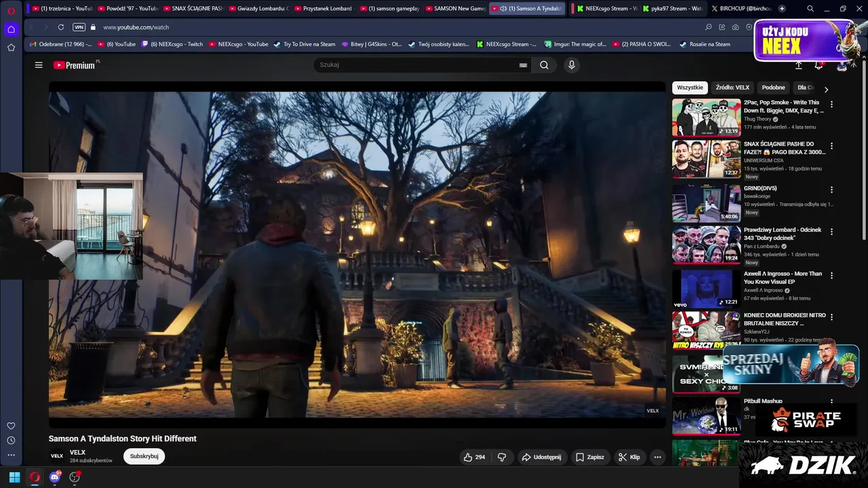Open new browser tab with plus
The image size is (868, 488).
tap(782, 9)
